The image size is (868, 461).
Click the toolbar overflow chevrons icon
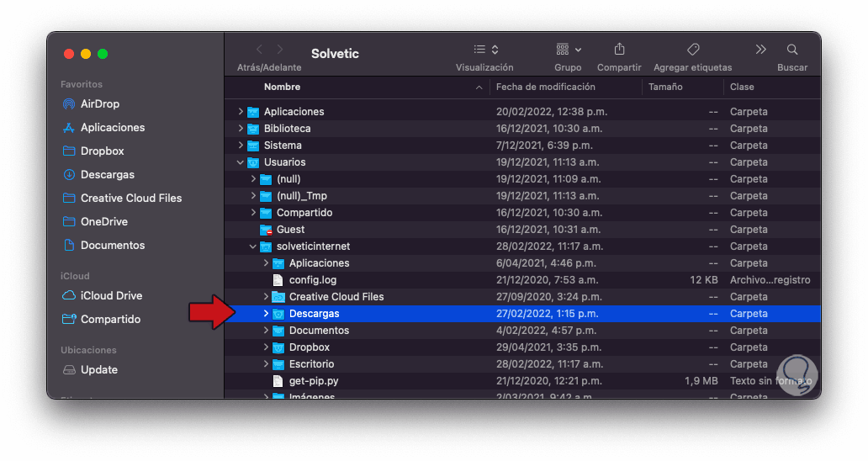(760, 50)
